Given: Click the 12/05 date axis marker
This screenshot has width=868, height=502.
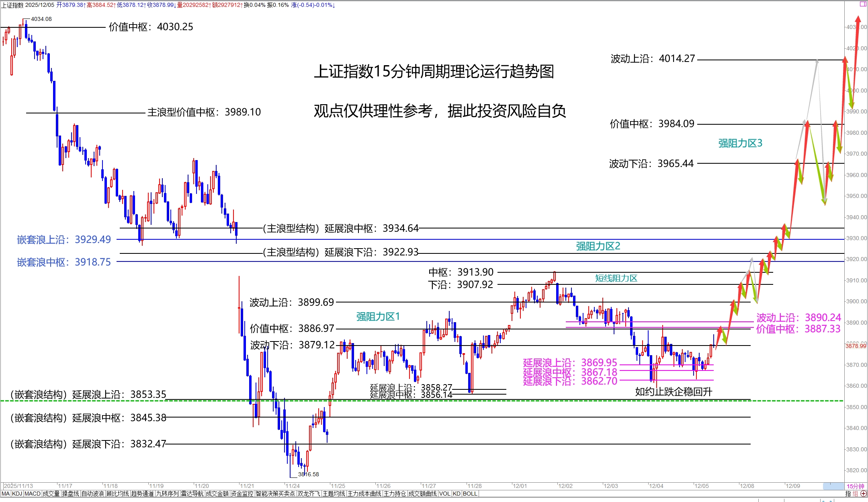Looking at the screenshot, I should (x=701, y=486).
